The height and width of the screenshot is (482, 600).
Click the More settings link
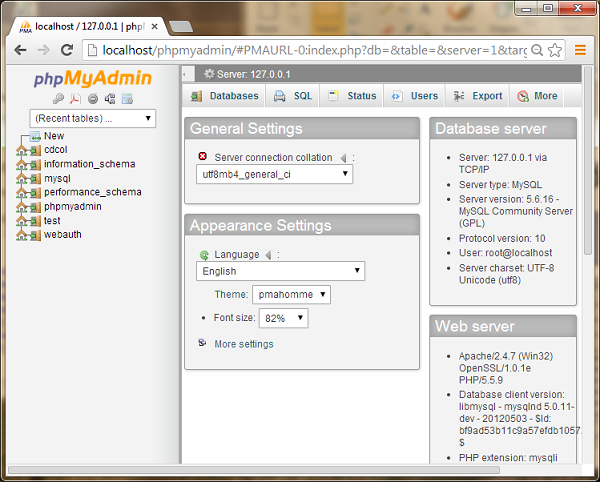coord(244,344)
